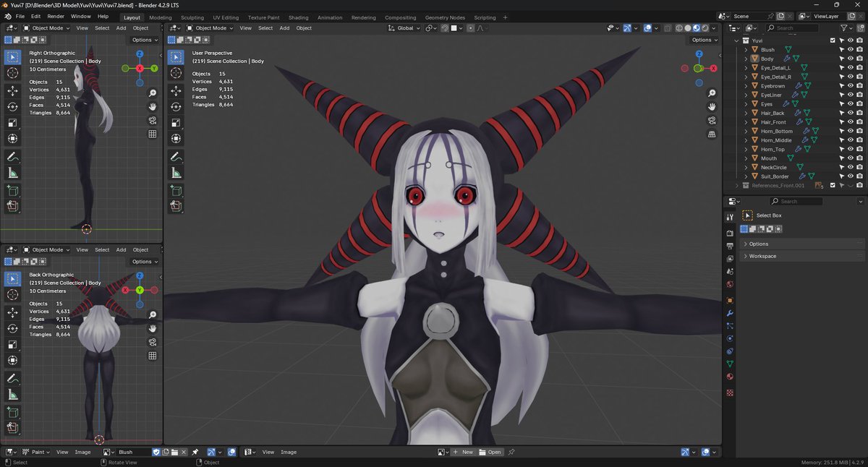
Task: Expand the Blush object in outliner
Action: (x=746, y=50)
